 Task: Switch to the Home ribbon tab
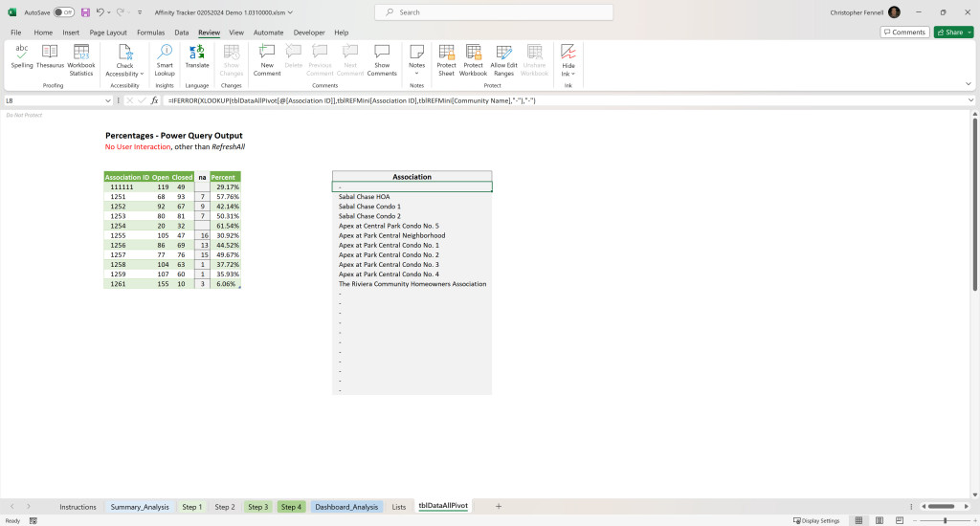coord(43,33)
